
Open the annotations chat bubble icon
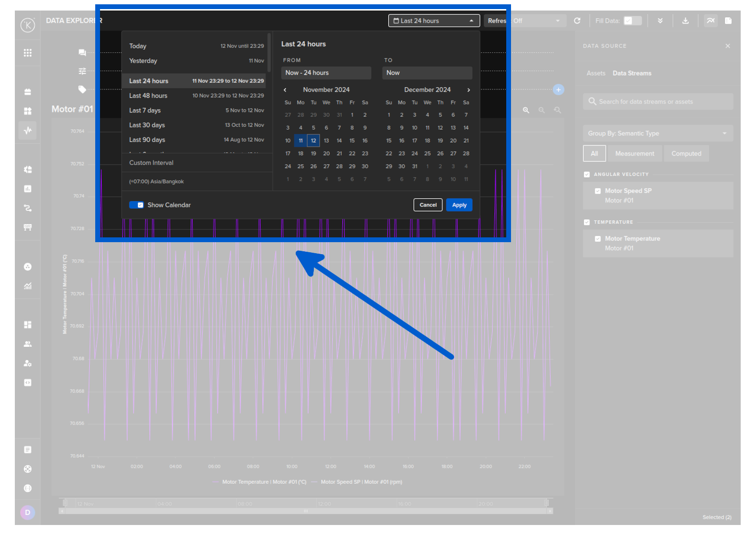coord(82,53)
